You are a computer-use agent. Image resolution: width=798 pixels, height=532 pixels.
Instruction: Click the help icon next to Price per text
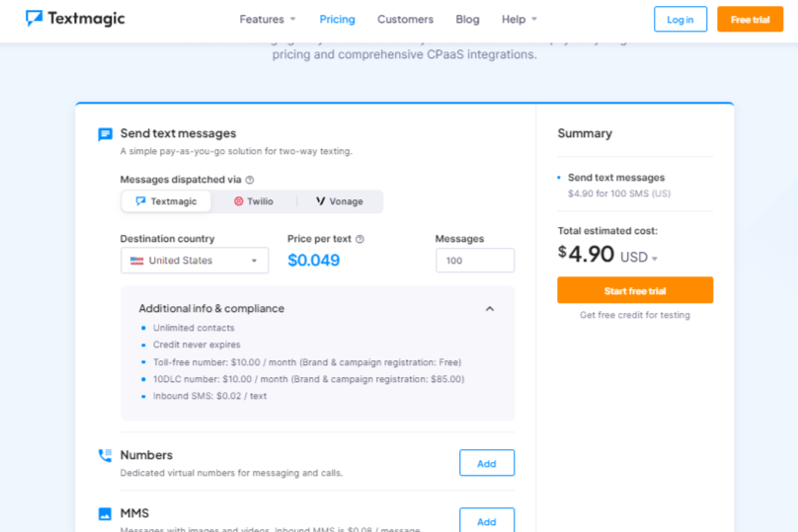tap(359, 239)
